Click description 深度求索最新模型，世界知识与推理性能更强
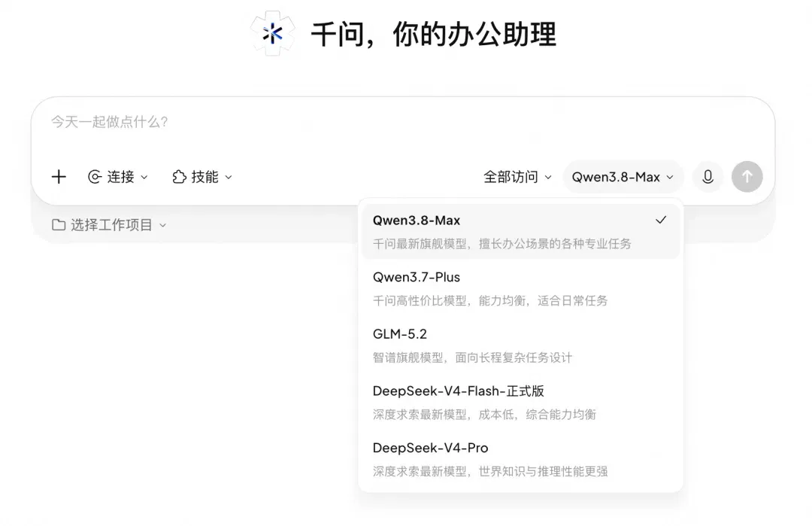Image resolution: width=812 pixels, height=526 pixels. (x=490, y=472)
